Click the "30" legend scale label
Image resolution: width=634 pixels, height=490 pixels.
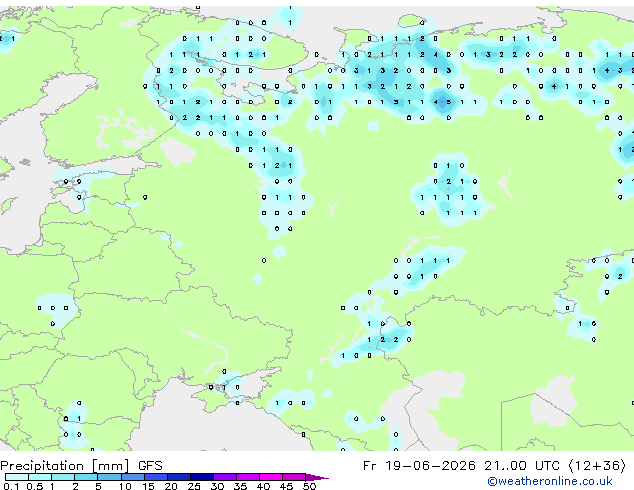click(217, 486)
